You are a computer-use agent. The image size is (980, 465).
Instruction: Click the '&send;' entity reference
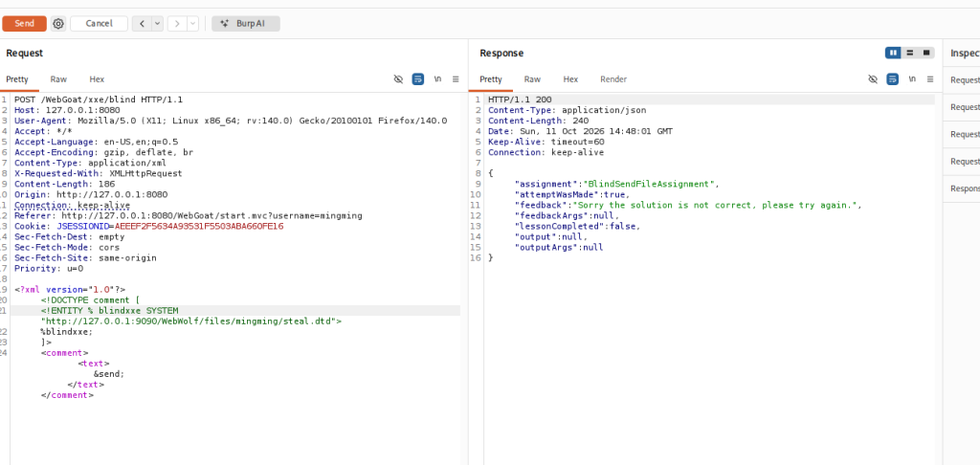pyautogui.click(x=109, y=374)
